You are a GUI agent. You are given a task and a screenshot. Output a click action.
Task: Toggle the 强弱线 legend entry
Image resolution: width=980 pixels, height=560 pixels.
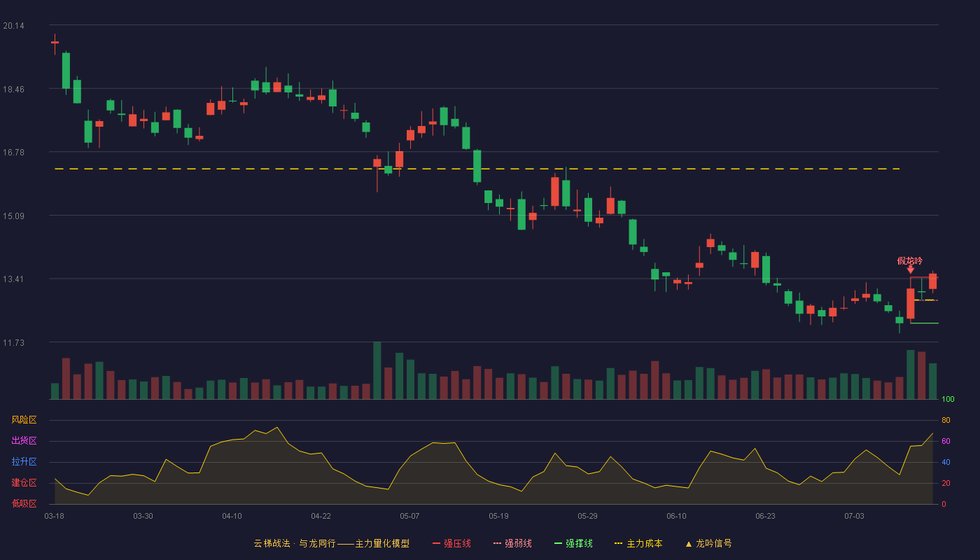point(512,543)
